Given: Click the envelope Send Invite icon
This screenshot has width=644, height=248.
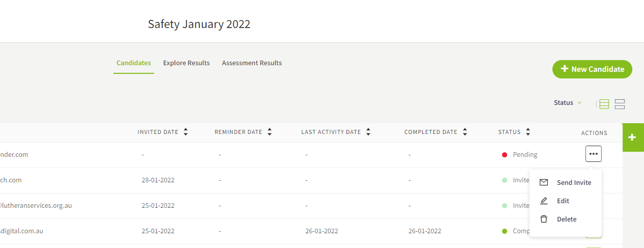Looking at the screenshot, I should (x=544, y=182).
